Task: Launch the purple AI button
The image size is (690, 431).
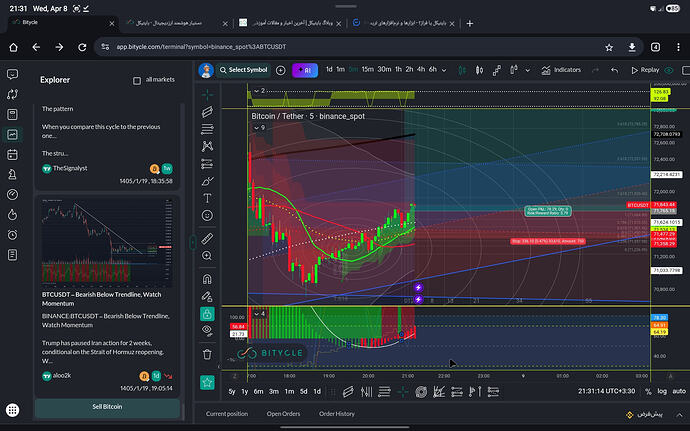Action: [x=305, y=70]
